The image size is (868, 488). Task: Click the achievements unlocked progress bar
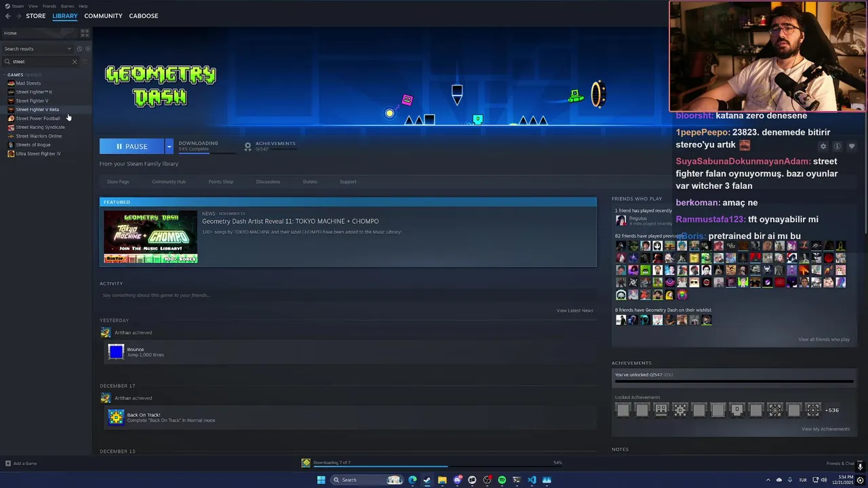[734, 382]
